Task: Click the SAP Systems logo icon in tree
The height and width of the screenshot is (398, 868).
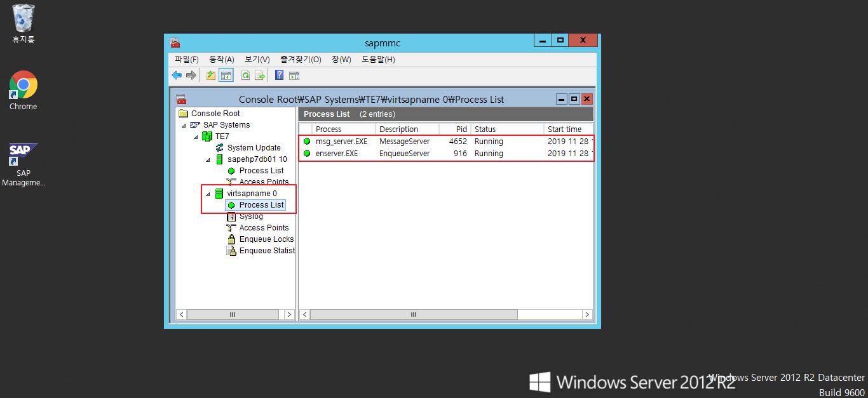Action: 195,125
